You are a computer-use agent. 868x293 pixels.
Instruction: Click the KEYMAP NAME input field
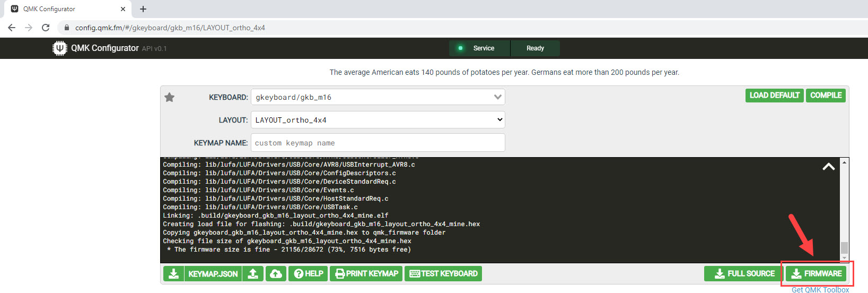tap(378, 143)
